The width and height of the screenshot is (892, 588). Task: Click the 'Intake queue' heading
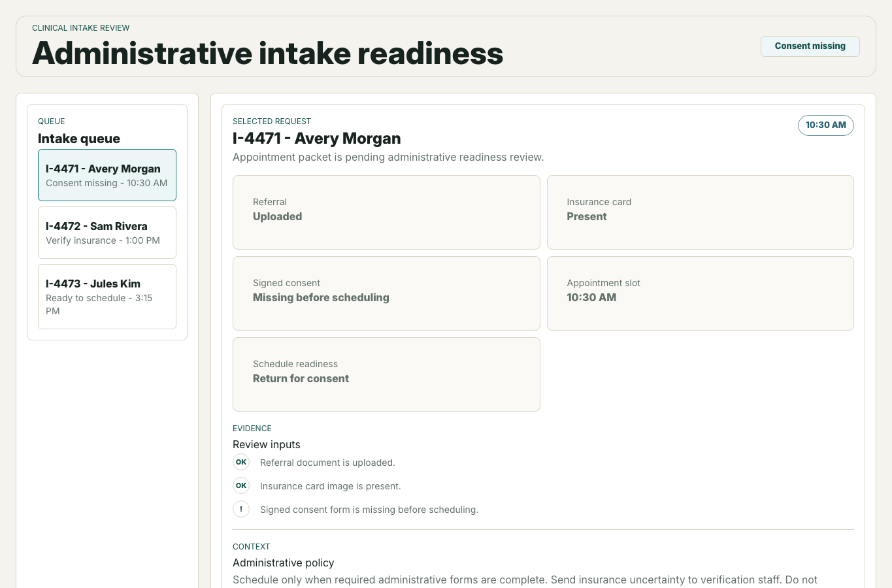[x=79, y=139]
